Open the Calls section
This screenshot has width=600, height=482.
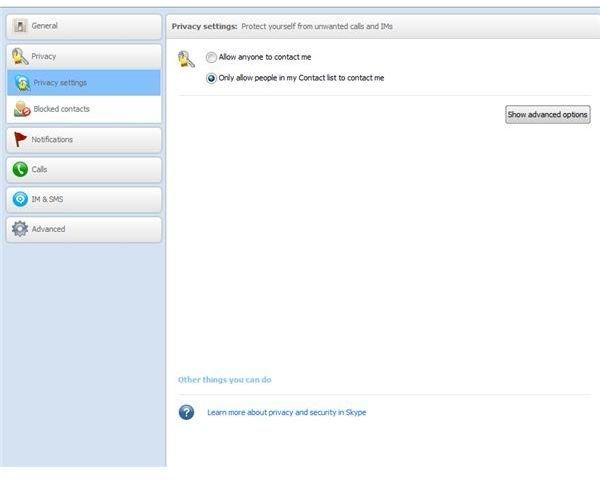pyautogui.click(x=84, y=170)
